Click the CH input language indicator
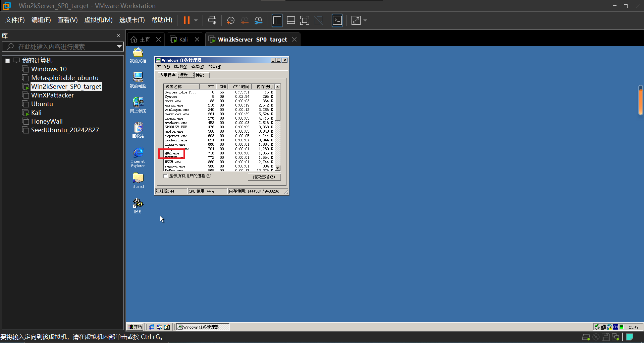This screenshot has height=343, width=644. 615,327
